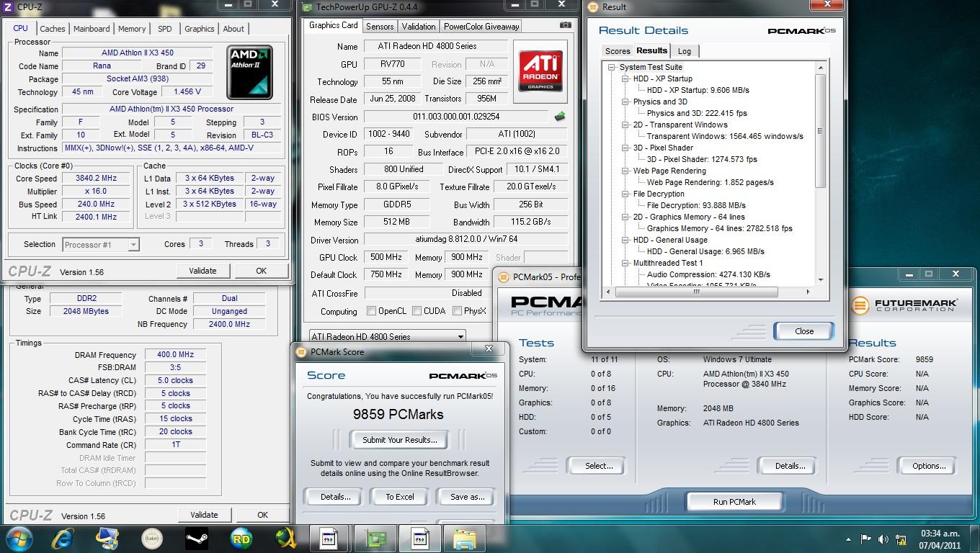This screenshot has width=980, height=553.
Task: Click the AMD Athlon II logo in CPU-Z
Action: 249,72
